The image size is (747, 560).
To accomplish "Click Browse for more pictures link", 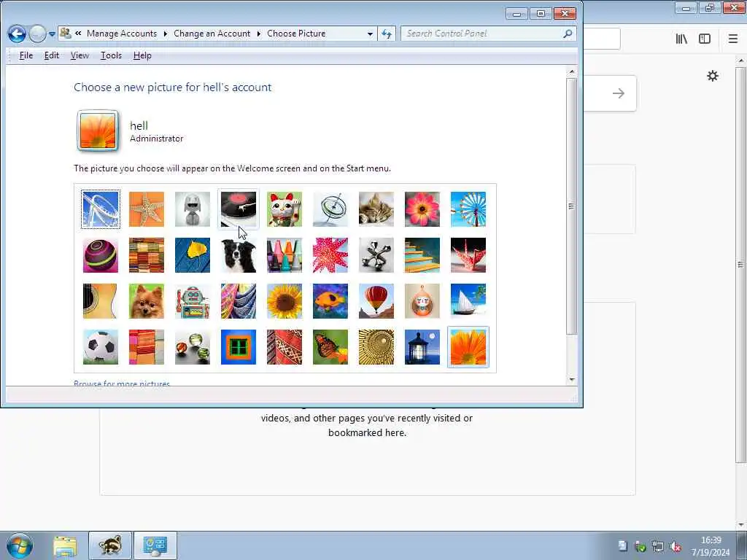I will [x=122, y=383].
